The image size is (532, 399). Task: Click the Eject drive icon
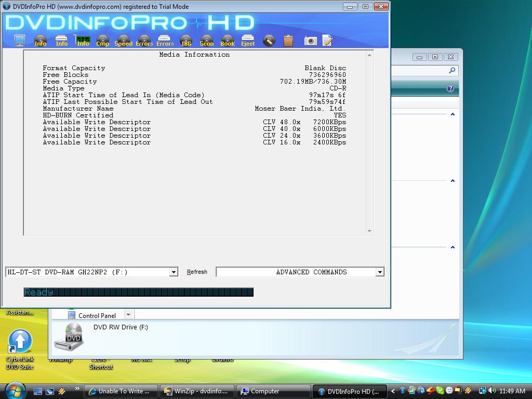[x=248, y=41]
